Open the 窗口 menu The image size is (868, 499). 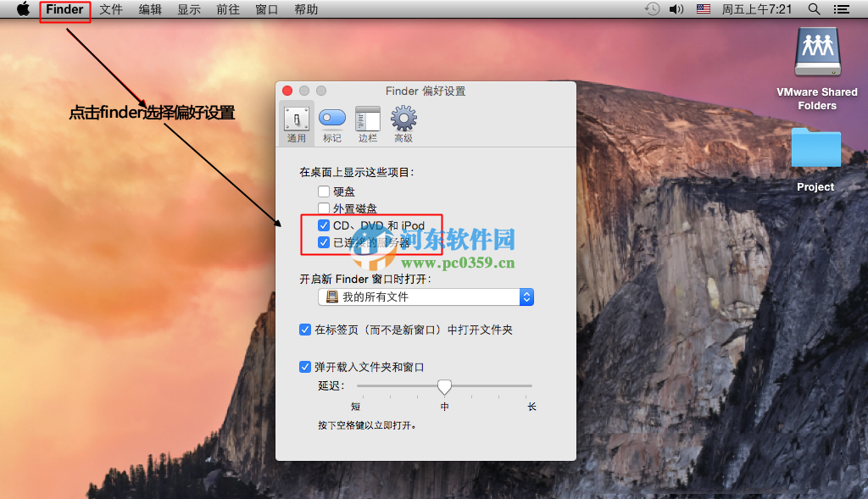(266, 9)
